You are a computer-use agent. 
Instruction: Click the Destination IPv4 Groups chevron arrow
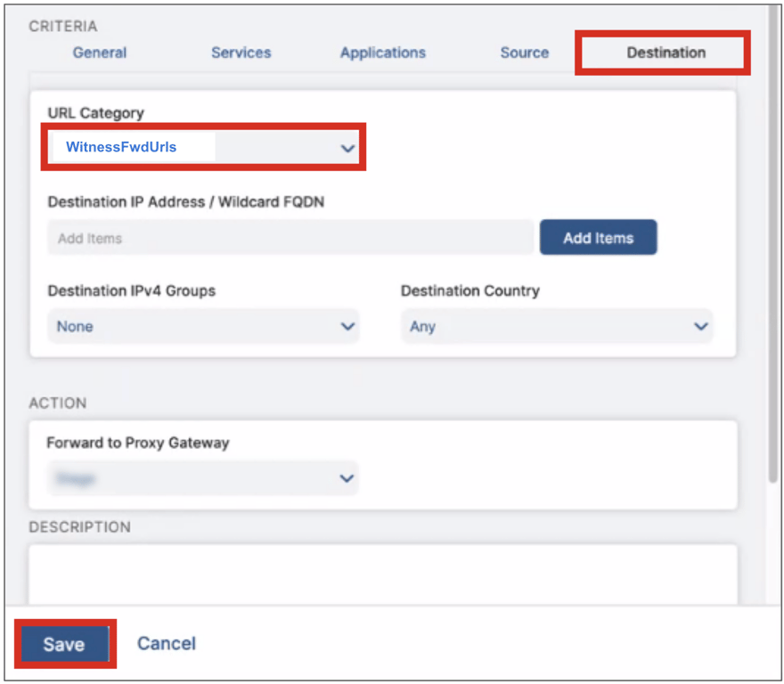point(347,327)
